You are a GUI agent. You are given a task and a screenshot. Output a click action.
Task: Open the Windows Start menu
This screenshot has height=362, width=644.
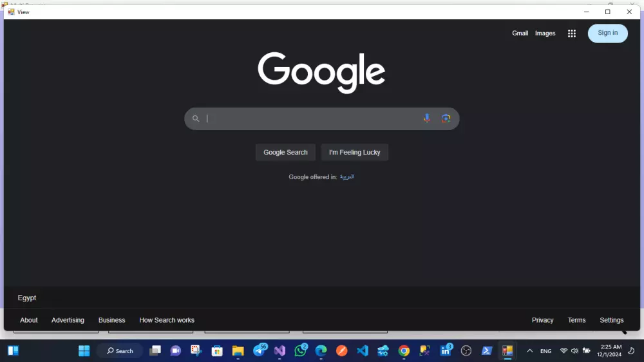pyautogui.click(x=84, y=351)
